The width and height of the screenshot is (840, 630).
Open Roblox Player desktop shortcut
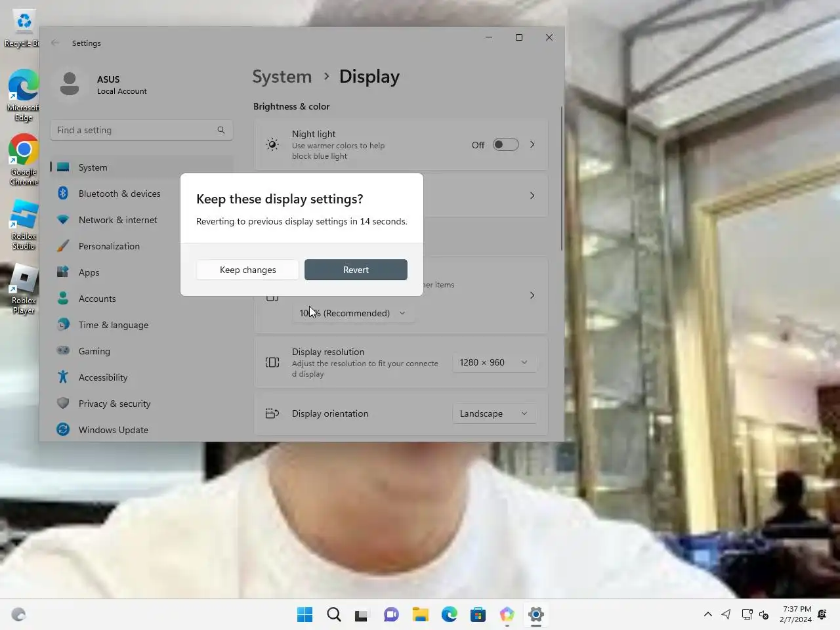(x=24, y=289)
